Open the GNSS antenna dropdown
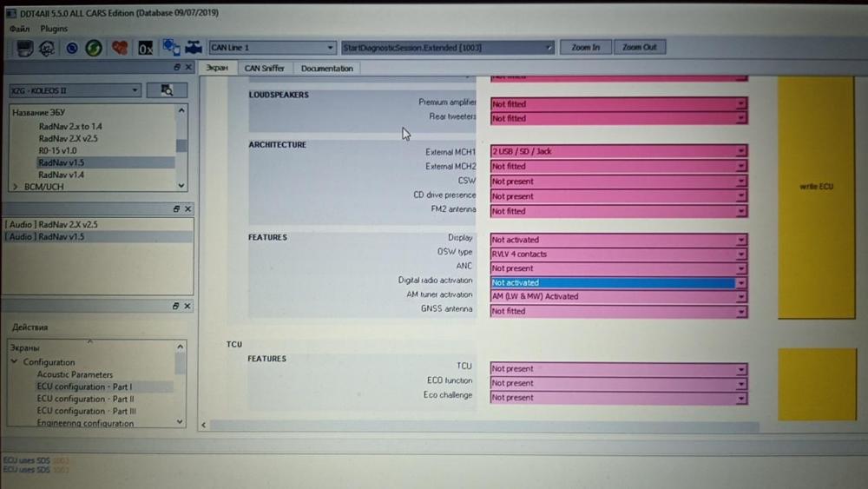The height and width of the screenshot is (489, 868). [619, 311]
